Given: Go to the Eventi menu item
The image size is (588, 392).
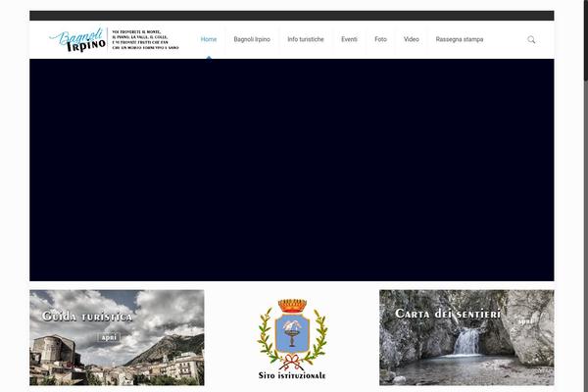Looking at the screenshot, I should (x=349, y=39).
